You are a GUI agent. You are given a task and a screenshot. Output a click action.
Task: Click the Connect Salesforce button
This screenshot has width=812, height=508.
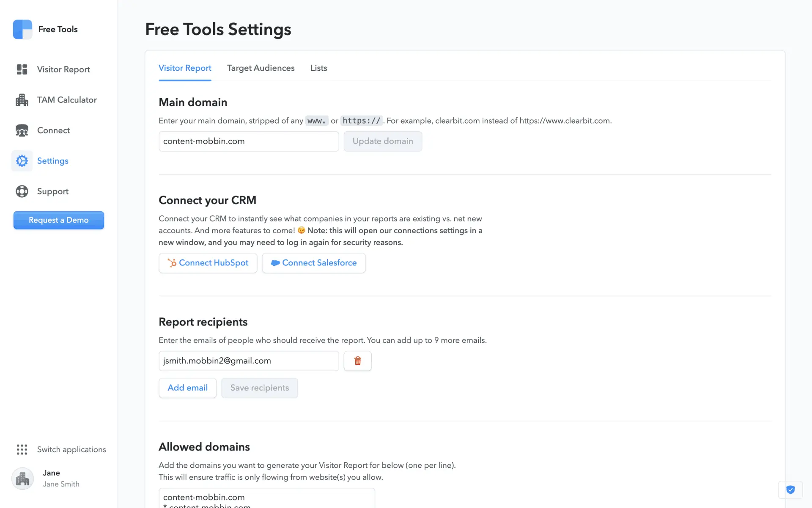[313, 263]
